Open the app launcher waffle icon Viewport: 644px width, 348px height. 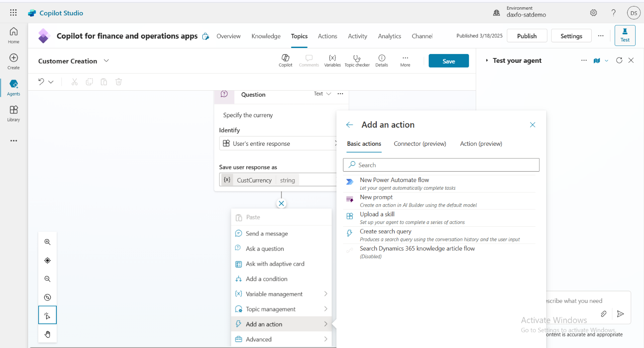pos(13,13)
